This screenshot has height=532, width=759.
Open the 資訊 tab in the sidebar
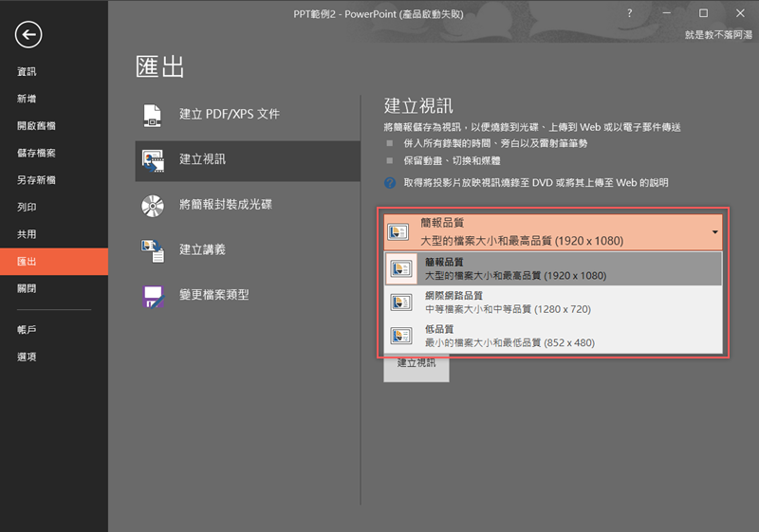(54, 71)
